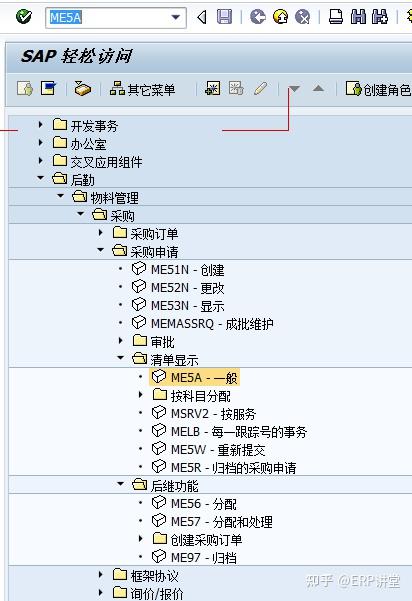Expand the 办公室 folder

tap(41, 143)
